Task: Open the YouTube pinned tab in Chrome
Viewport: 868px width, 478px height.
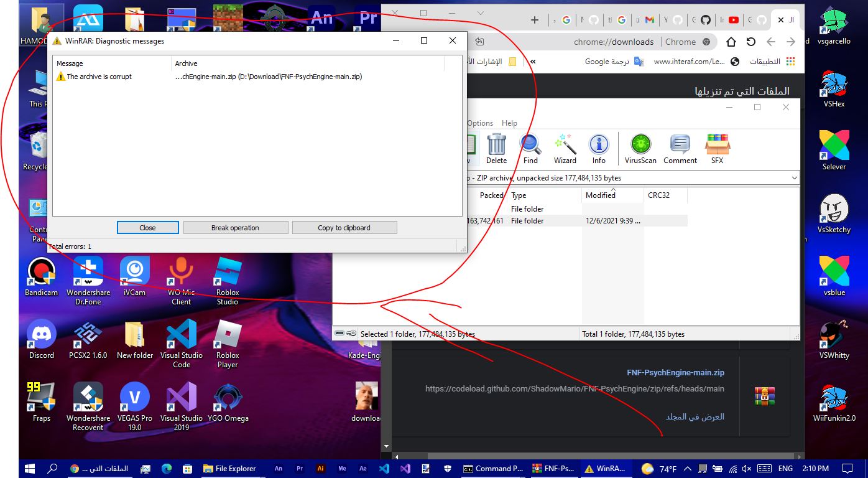Action: tap(732, 19)
